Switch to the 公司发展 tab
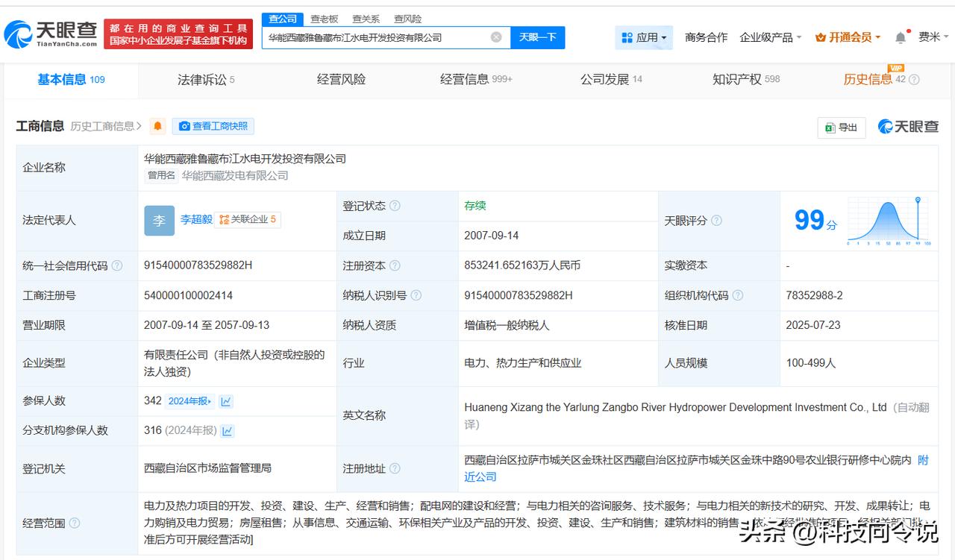The width and height of the screenshot is (955, 560). 611,79
